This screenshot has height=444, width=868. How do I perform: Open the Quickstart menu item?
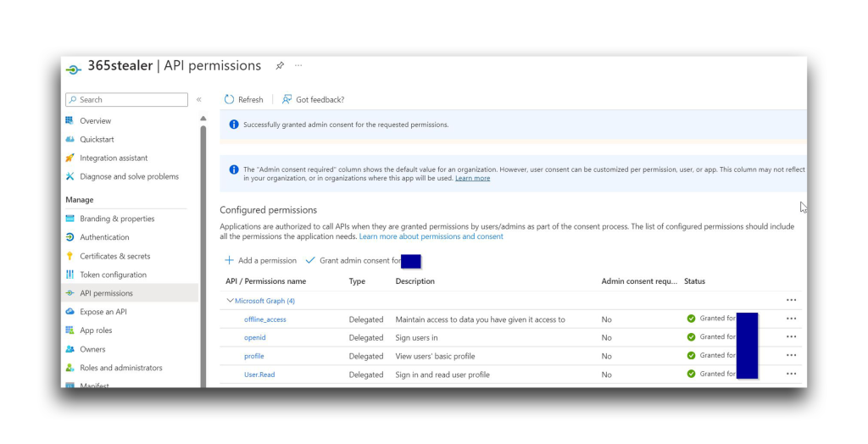(x=97, y=140)
